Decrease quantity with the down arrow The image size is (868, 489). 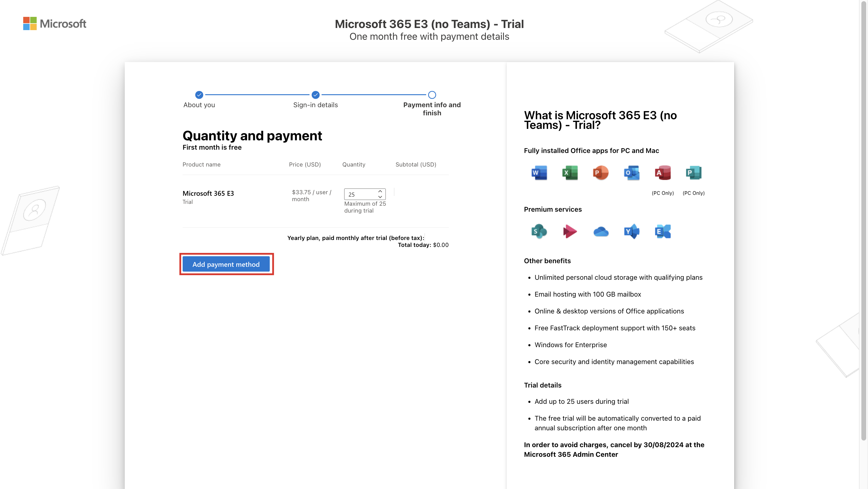coord(380,197)
